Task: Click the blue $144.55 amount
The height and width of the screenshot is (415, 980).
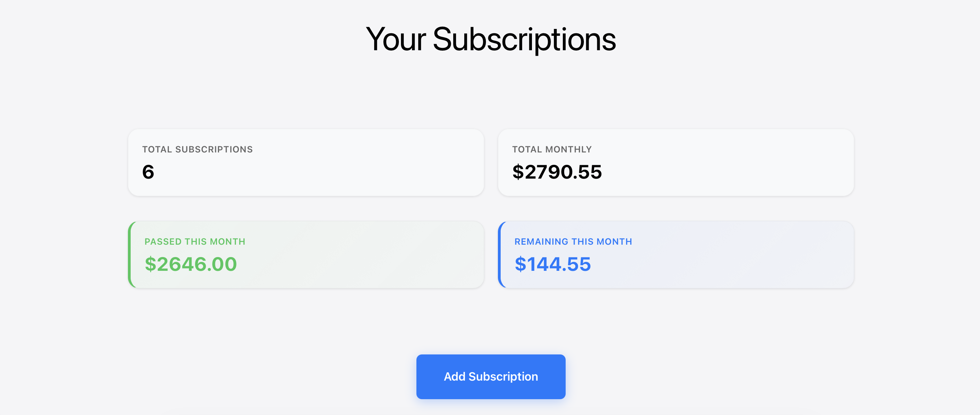Action: (x=553, y=264)
